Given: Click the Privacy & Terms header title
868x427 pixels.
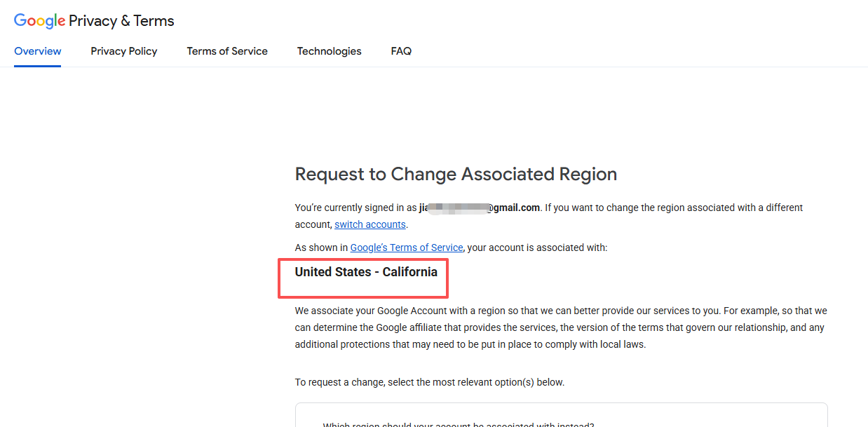Looking at the screenshot, I should coord(121,21).
